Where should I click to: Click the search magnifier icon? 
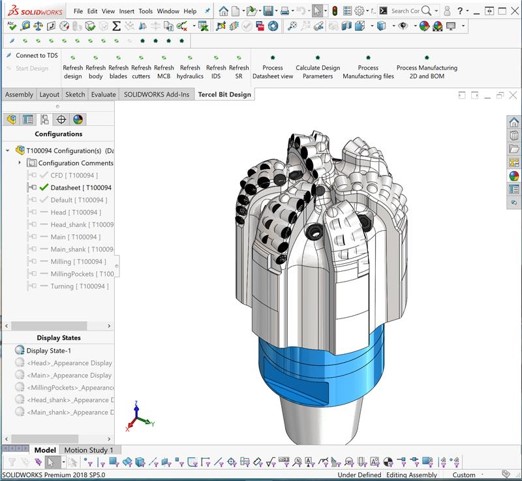[x=426, y=11]
